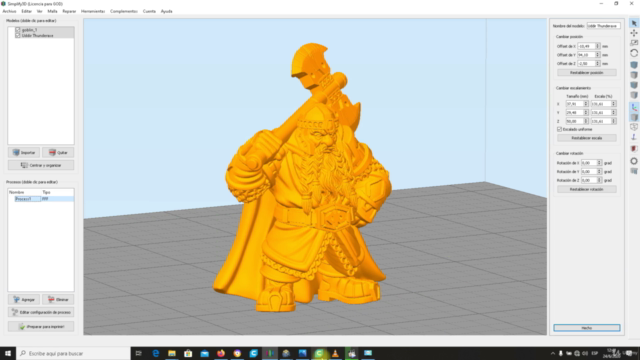The image size is (640, 360).
Task: Select goblin_1 in the models list
Action: pyautogui.click(x=29, y=30)
